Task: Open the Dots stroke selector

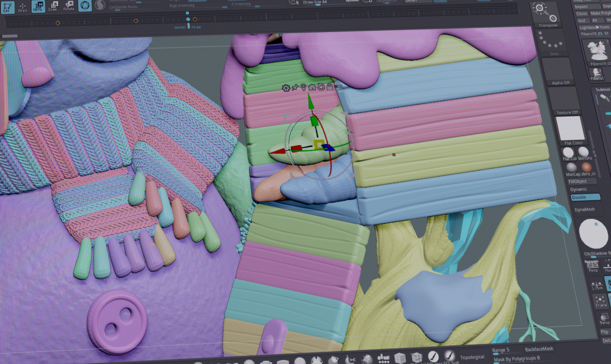Action: pos(552,43)
